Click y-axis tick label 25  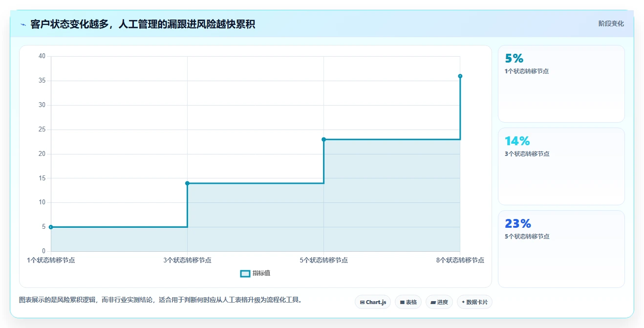click(x=42, y=130)
